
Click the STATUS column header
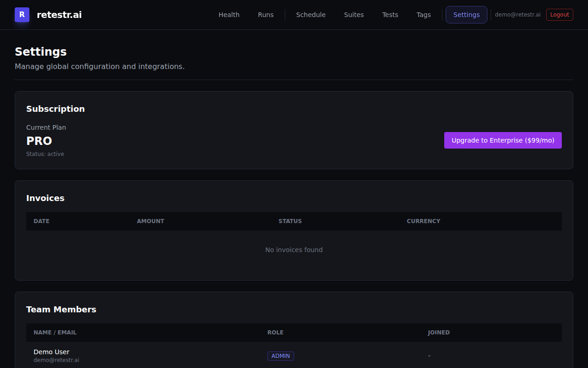tap(290, 221)
